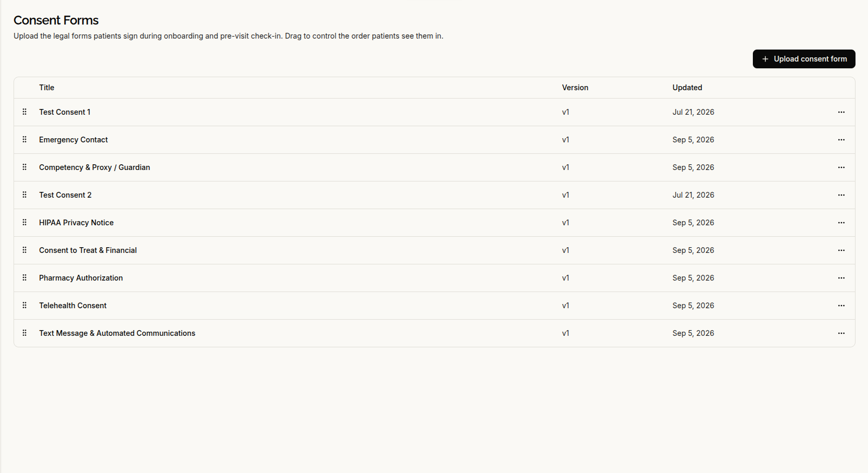The image size is (868, 473).
Task: Click the Title column header
Action: pos(46,88)
